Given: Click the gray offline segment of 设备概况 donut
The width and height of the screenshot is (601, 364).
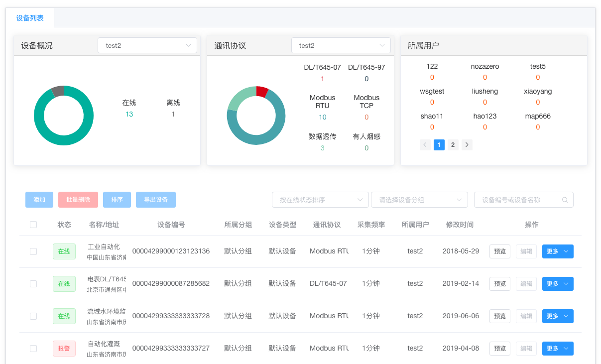Looking at the screenshot, I should pos(58,91).
